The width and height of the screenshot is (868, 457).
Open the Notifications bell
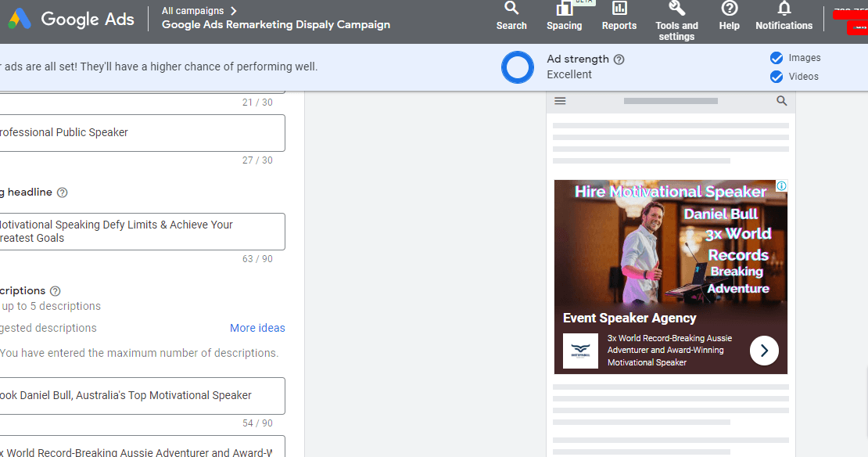click(784, 9)
